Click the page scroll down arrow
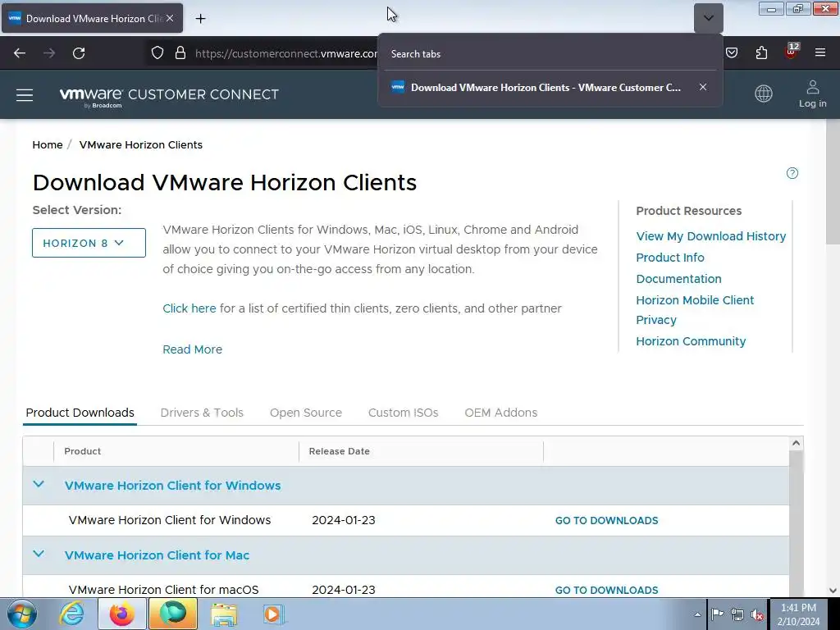This screenshot has height=630, width=840. pos(833,591)
